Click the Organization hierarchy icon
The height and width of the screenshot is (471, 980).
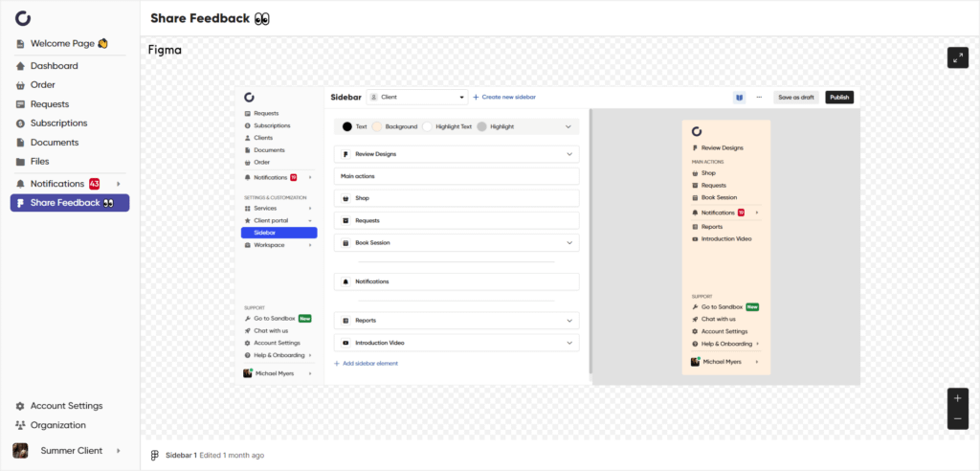point(21,425)
